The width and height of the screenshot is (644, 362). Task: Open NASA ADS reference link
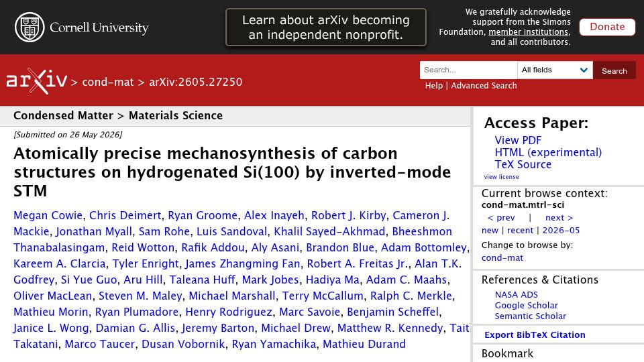point(517,295)
